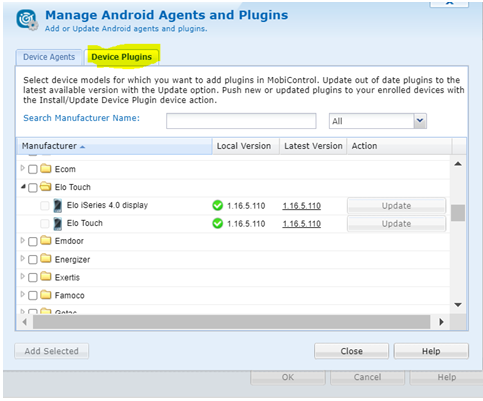Click the green check status for Elo iSeries
Viewport: 483px width, 401px height.
pos(218,206)
